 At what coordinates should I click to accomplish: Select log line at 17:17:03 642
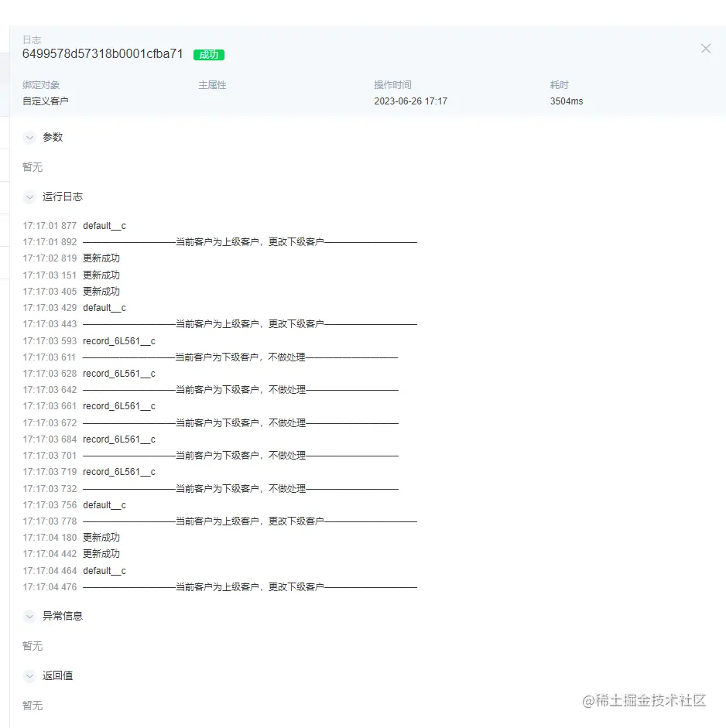[211, 390]
